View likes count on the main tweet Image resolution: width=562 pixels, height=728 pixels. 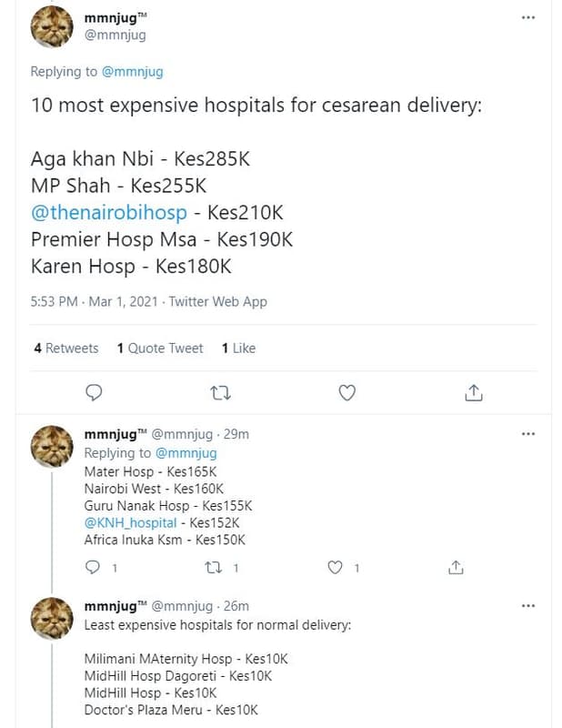point(236,348)
